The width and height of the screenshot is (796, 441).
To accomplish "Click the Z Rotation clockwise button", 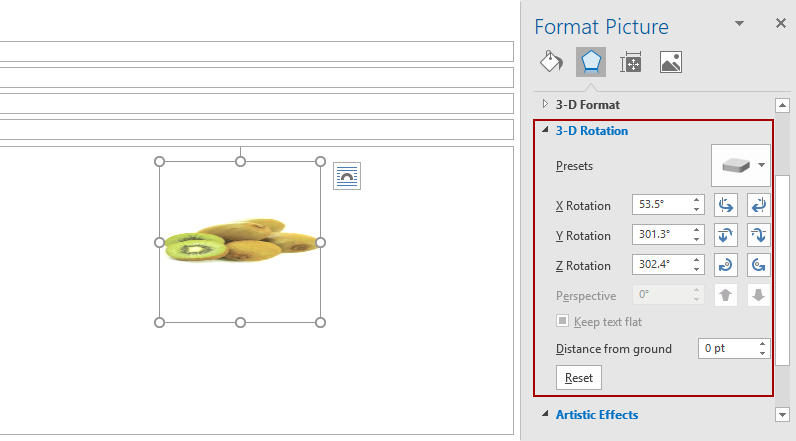I will [x=725, y=265].
